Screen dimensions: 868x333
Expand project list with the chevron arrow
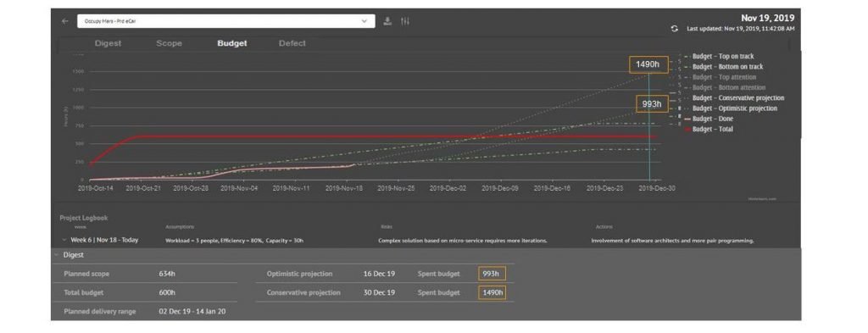tap(364, 21)
